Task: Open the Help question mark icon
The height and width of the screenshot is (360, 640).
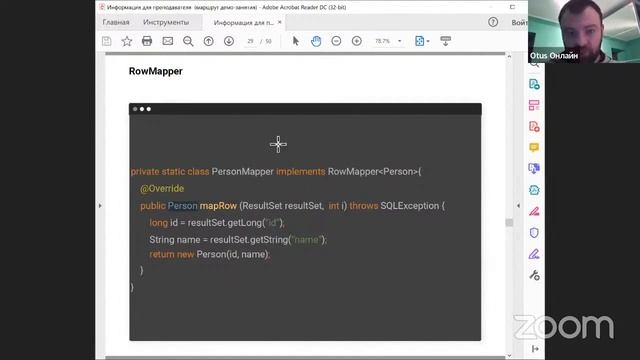Action: pos(493,22)
